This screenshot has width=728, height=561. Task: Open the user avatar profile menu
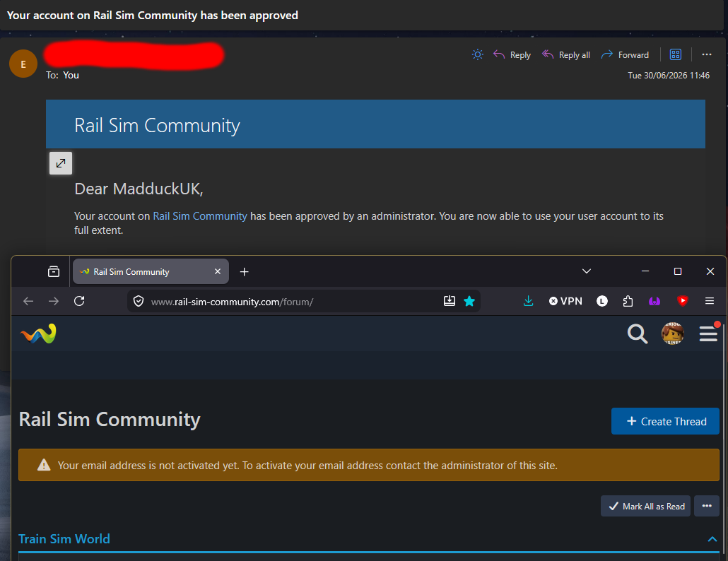(672, 333)
